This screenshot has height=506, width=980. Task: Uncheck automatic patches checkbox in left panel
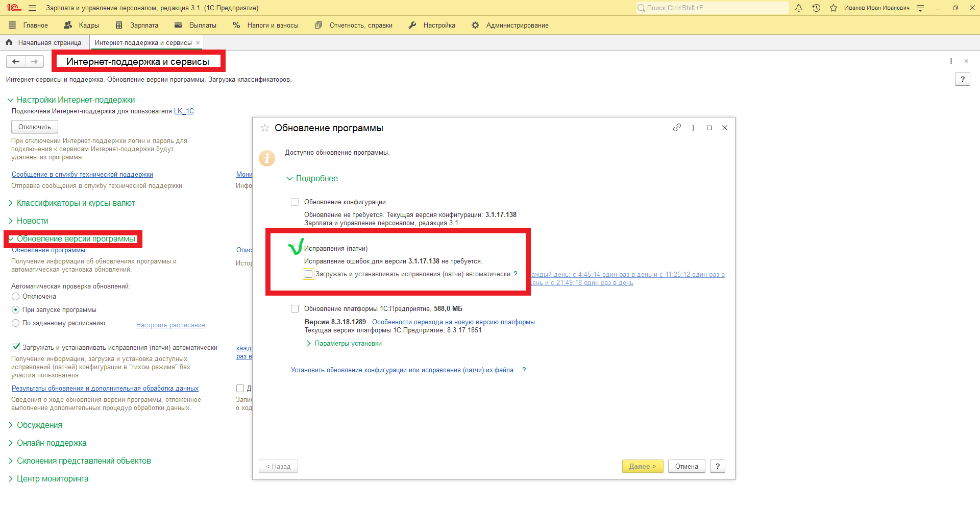[x=16, y=347]
